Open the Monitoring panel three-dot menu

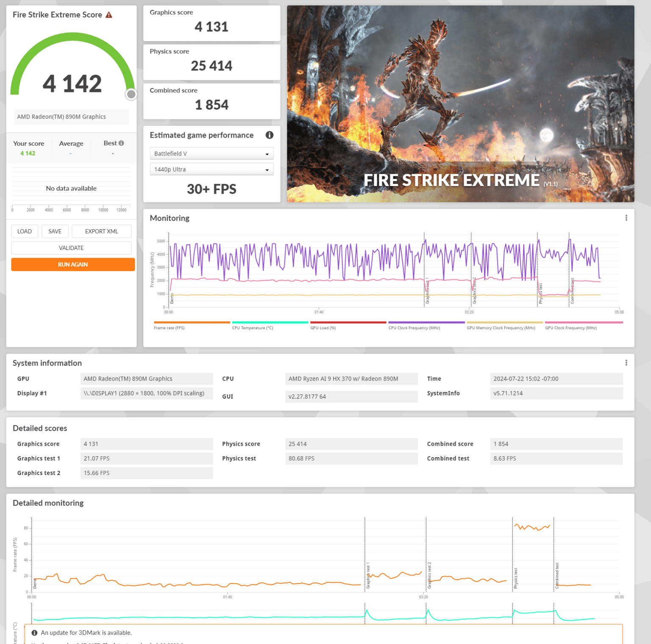[x=626, y=218]
